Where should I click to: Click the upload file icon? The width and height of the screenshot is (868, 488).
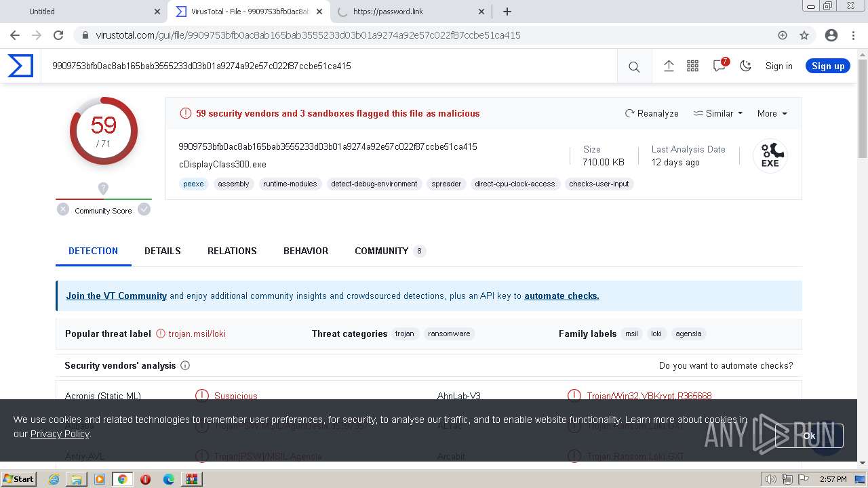[x=669, y=66]
